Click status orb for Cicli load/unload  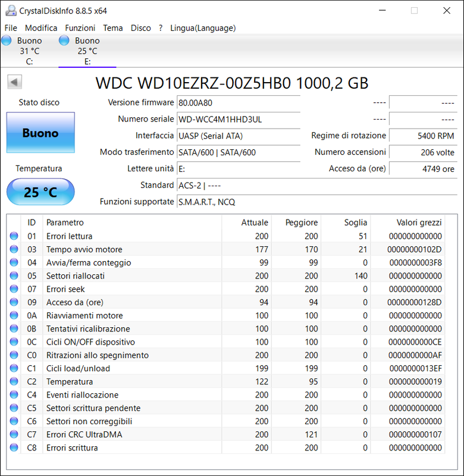14,368
